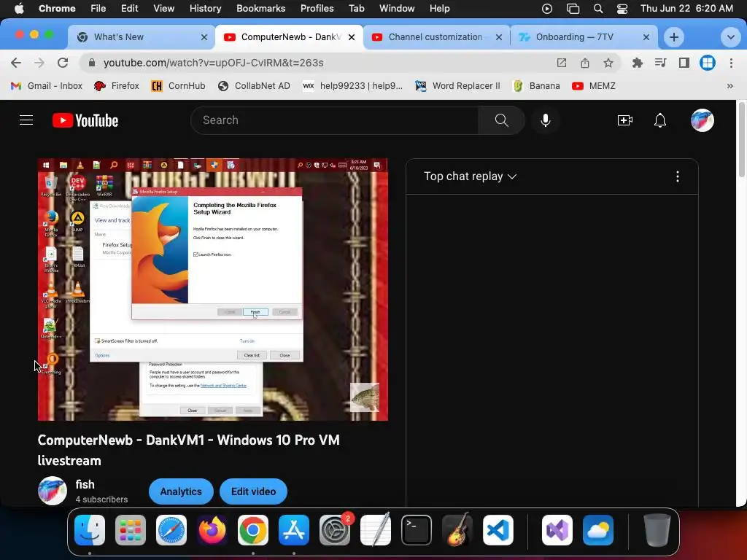Viewport: 747px width, 560px height.
Task: Open the YouTube guide hamburger menu
Action: [x=26, y=120]
